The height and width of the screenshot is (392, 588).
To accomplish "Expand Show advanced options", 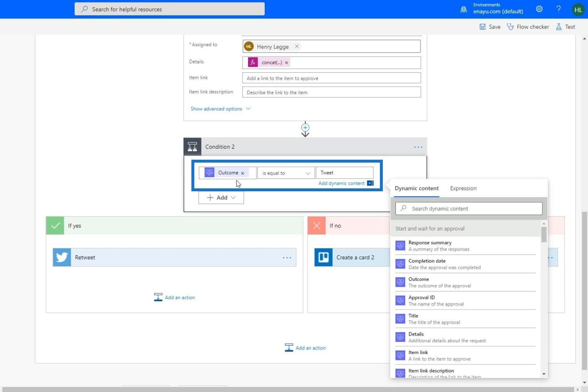I will pos(220,109).
